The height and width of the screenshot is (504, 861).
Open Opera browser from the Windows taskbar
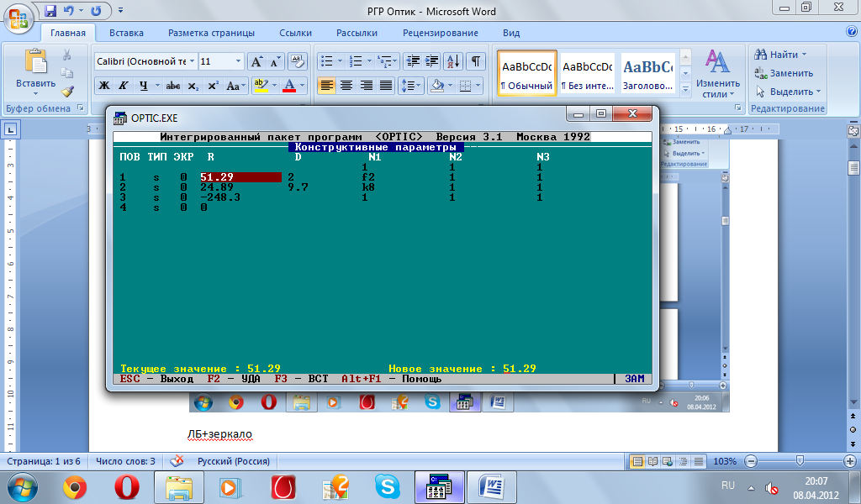coord(127,487)
